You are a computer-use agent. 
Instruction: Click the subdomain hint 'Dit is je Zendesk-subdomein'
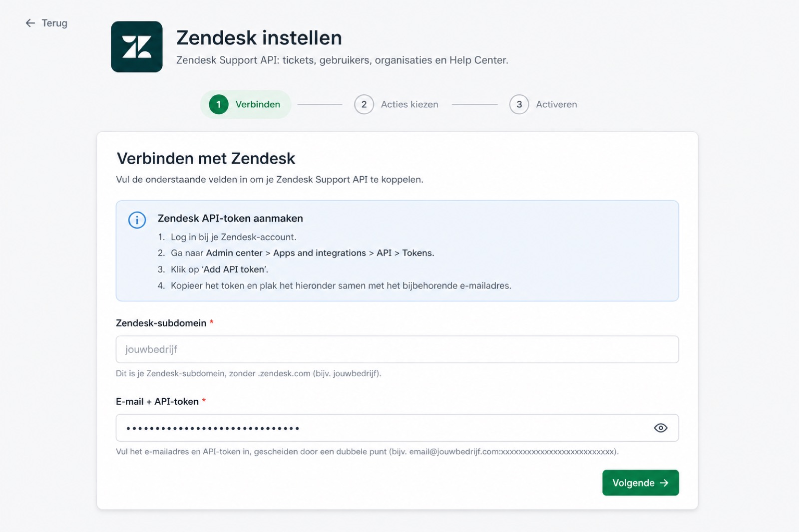[x=248, y=373]
